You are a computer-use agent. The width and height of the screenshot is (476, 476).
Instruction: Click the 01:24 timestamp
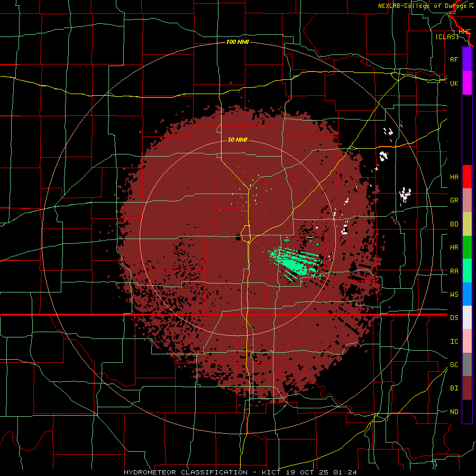click(344, 472)
